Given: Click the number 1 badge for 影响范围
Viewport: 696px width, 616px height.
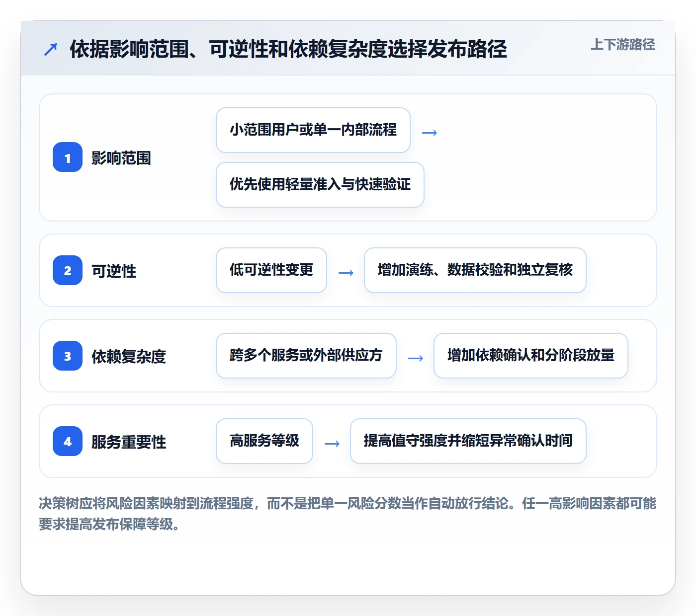Looking at the screenshot, I should coord(68,157).
